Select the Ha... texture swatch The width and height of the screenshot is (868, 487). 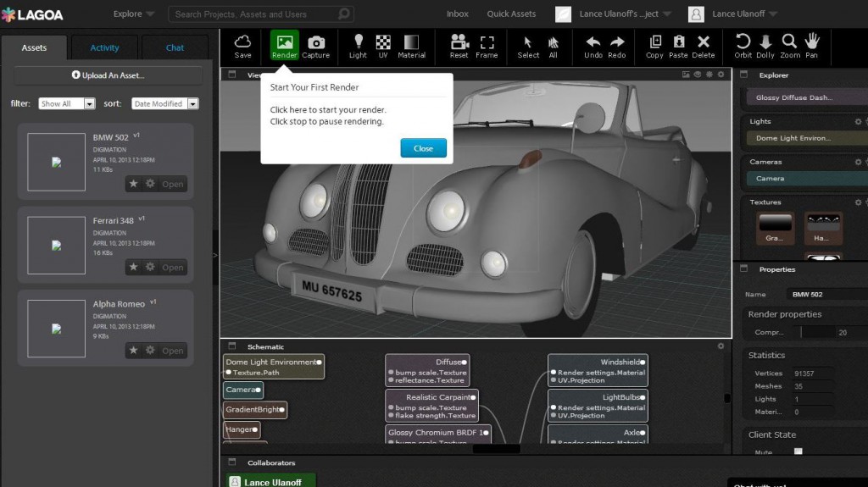point(823,228)
